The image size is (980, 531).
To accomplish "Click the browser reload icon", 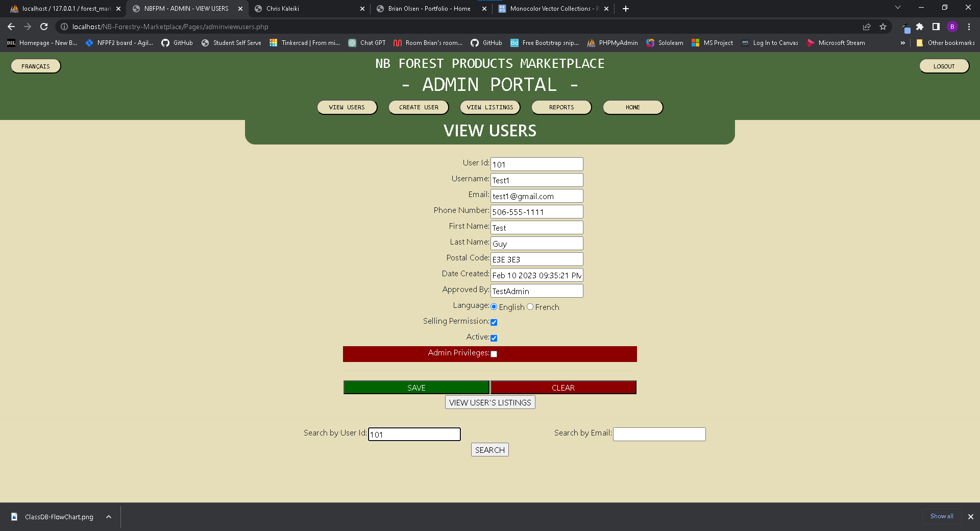I will tap(44, 27).
